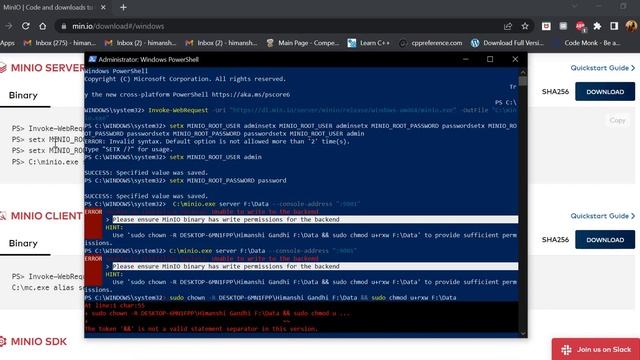Click the Join us on Slack button

click(x=596, y=349)
